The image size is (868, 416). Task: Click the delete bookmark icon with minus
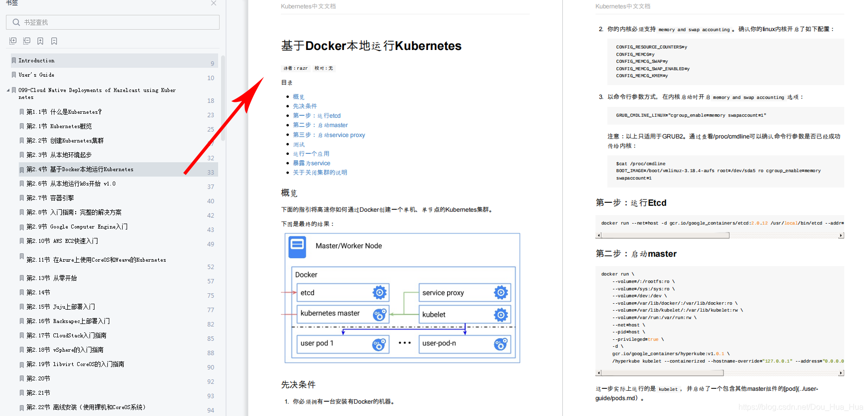pyautogui.click(x=54, y=41)
